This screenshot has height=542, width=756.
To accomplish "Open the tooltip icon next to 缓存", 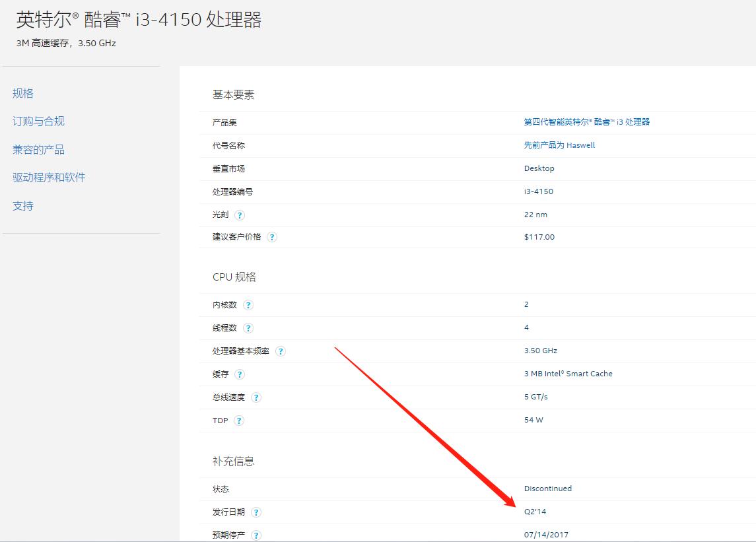I will pyautogui.click(x=240, y=374).
